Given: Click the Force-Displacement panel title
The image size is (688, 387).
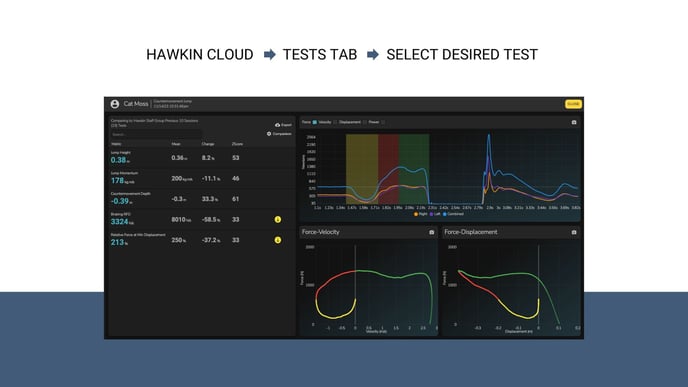Looking at the screenshot, I should pyautogui.click(x=471, y=232).
